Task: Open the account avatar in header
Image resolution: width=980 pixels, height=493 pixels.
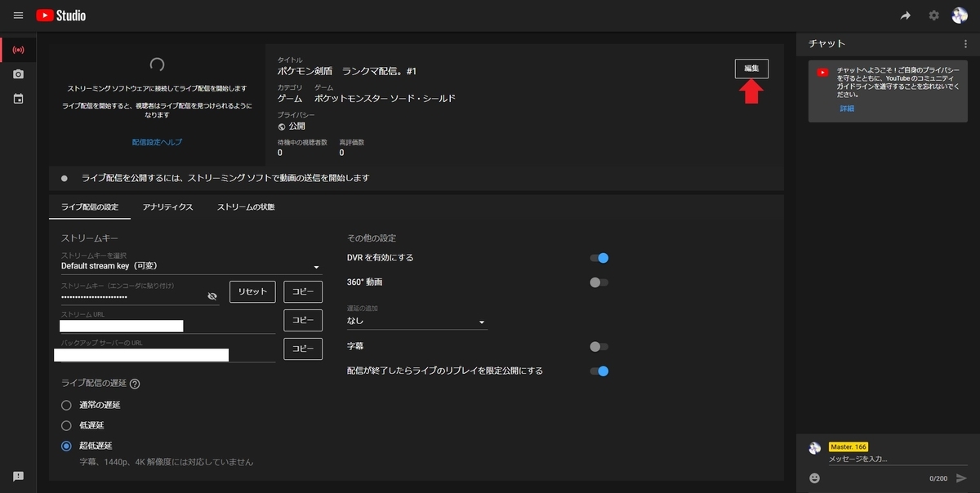Action: coord(960,16)
